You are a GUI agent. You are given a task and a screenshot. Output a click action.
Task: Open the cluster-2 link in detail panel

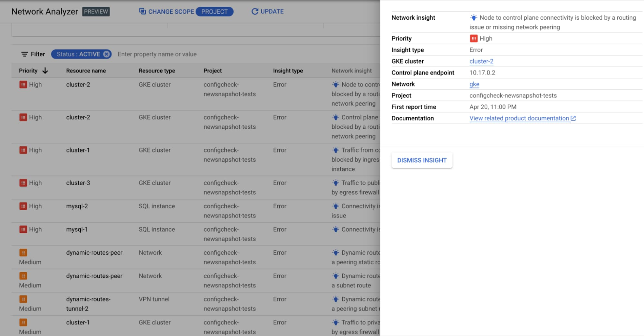[481, 61]
